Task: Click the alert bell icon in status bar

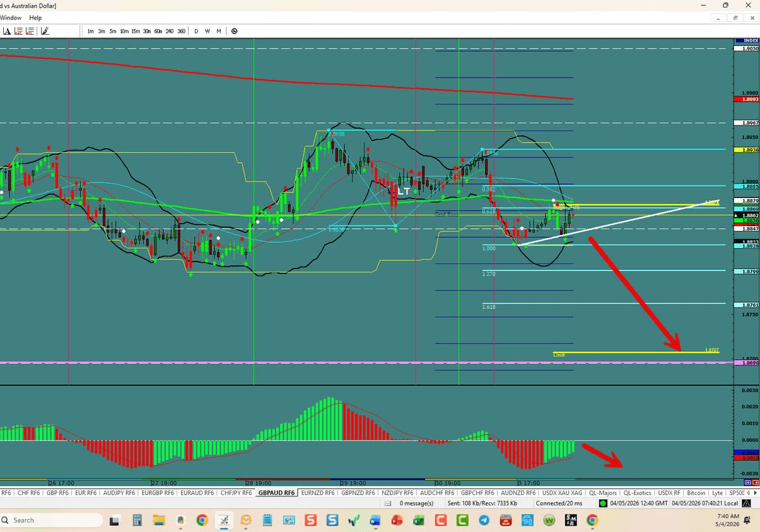Action: pyautogui.click(x=746, y=504)
